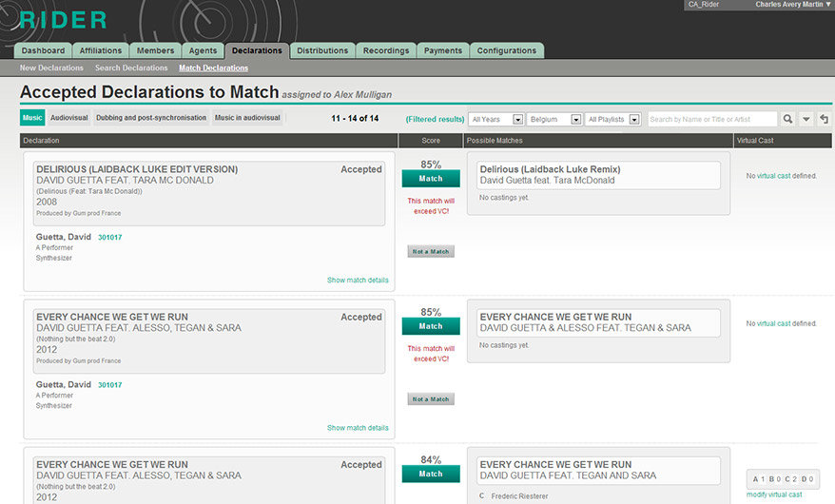Click Not a Match for Delirious
This screenshot has height=504, width=835.
(431, 251)
